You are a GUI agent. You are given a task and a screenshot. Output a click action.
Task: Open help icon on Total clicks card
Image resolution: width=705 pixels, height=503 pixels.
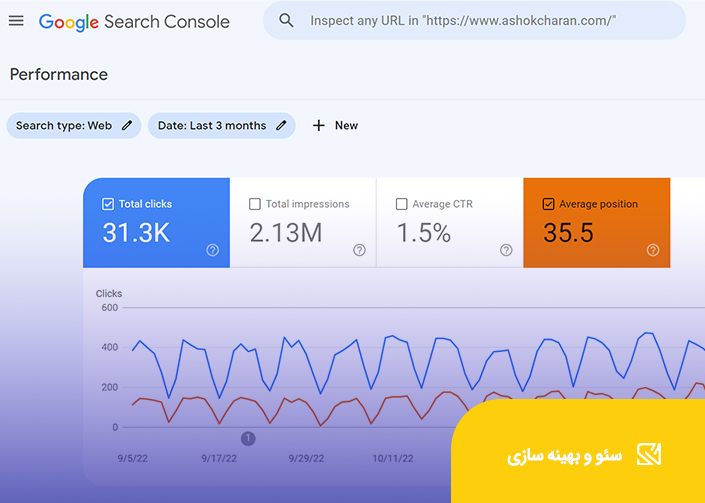pyautogui.click(x=212, y=250)
